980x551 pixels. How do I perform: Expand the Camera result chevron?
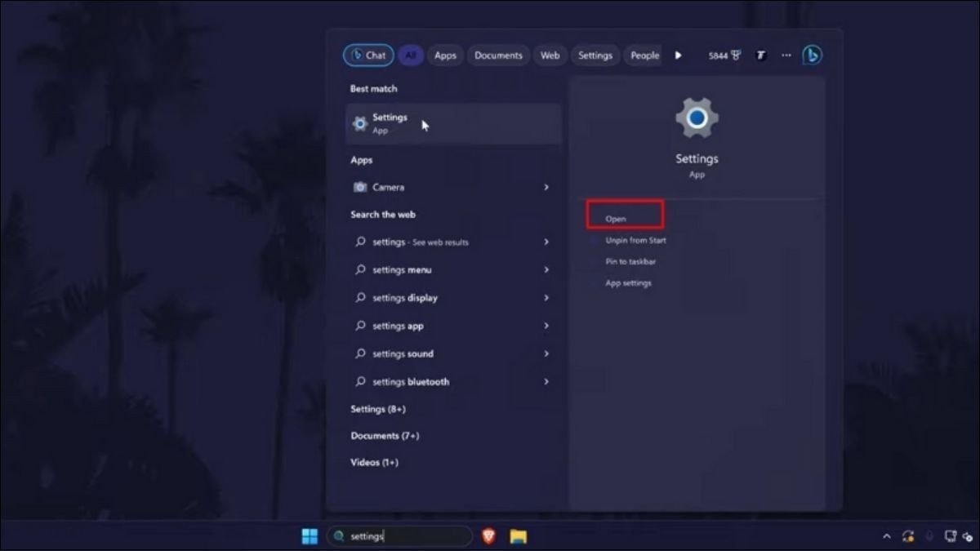pos(546,187)
